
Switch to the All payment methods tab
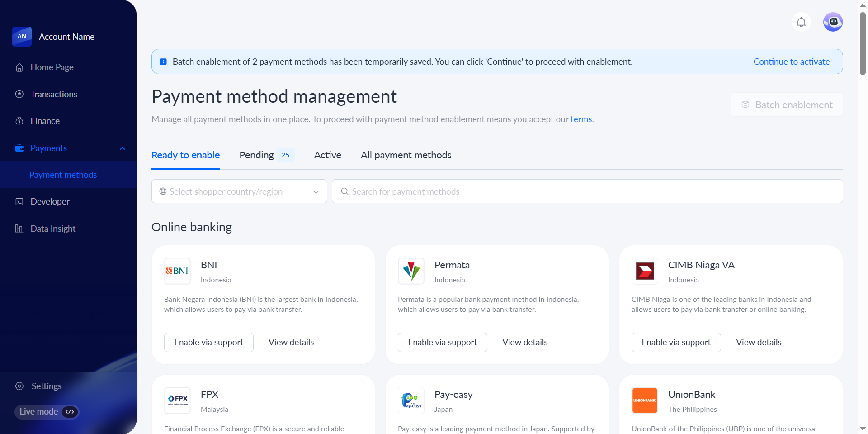(x=406, y=155)
